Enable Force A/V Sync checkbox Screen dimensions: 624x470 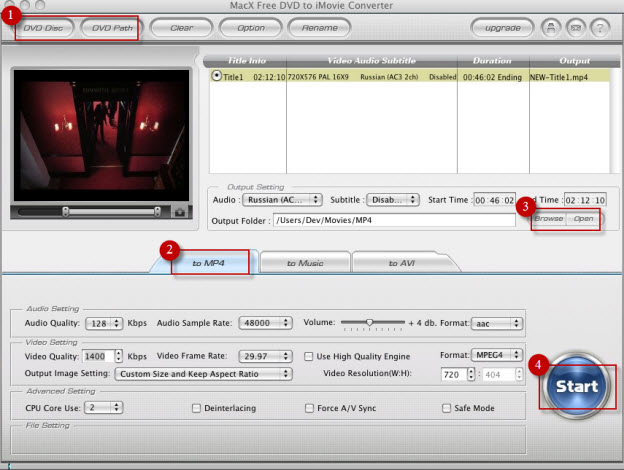[309, 408]
